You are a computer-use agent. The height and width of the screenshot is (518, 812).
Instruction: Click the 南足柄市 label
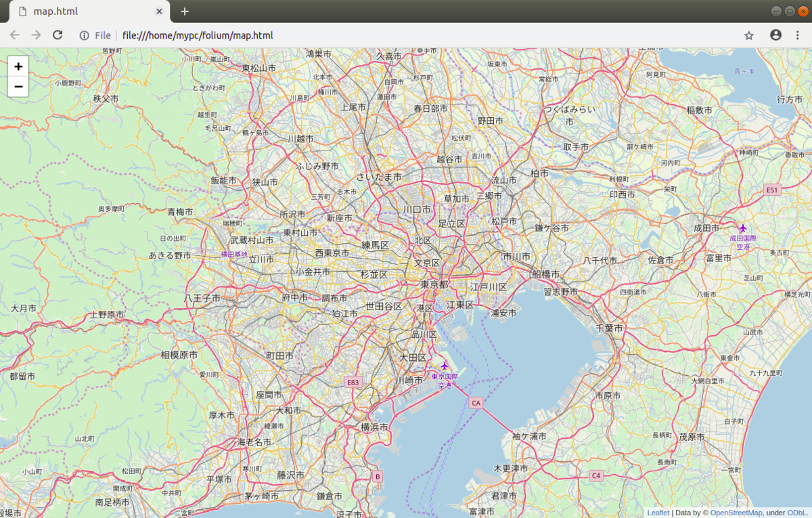point(112,502)
